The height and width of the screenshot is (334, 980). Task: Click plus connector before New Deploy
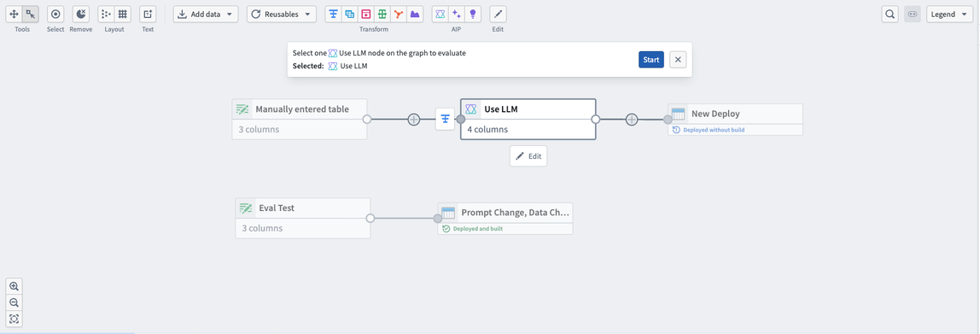click(632, 119)
